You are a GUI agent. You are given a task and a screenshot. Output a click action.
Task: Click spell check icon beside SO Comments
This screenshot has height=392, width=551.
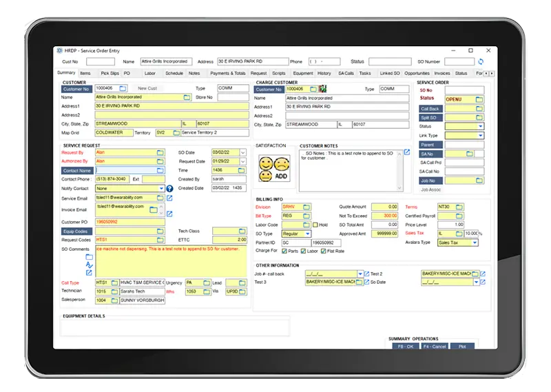click(89, 265)
